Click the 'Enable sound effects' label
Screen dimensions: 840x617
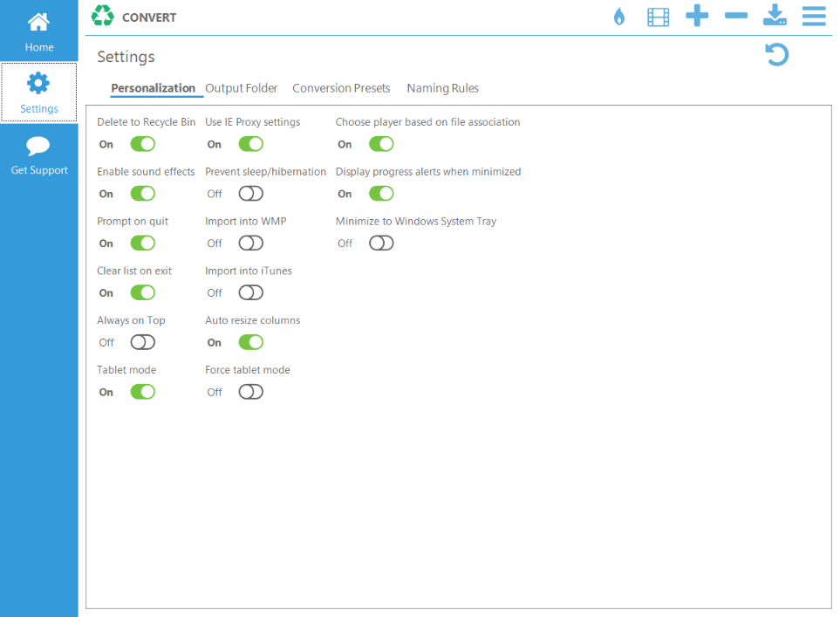click(146, 172)
